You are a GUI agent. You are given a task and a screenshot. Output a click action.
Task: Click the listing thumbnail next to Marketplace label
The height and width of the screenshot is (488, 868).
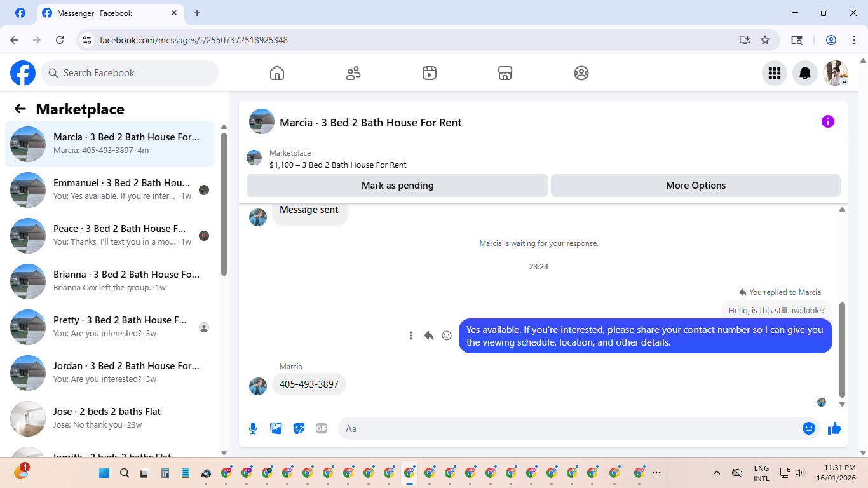point(254,158)
